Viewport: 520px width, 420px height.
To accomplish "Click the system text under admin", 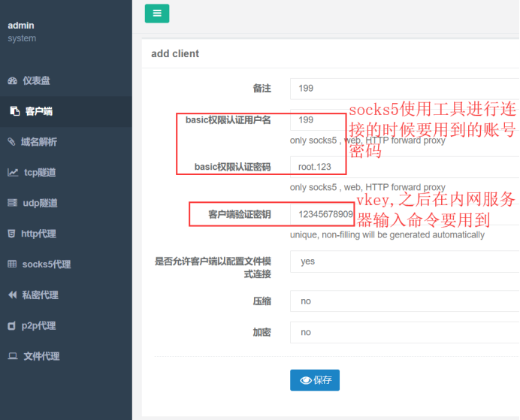I will (x=22, y=38).
